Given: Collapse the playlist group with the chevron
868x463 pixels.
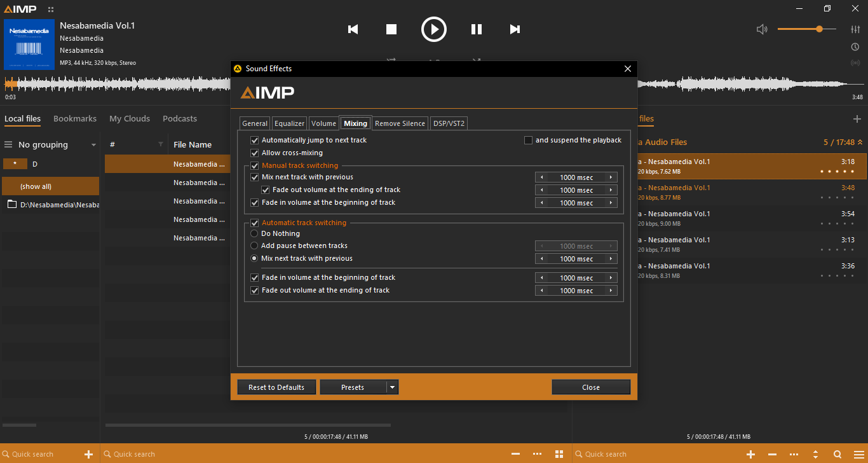Looking at the screenshot, I should [860, 142].
